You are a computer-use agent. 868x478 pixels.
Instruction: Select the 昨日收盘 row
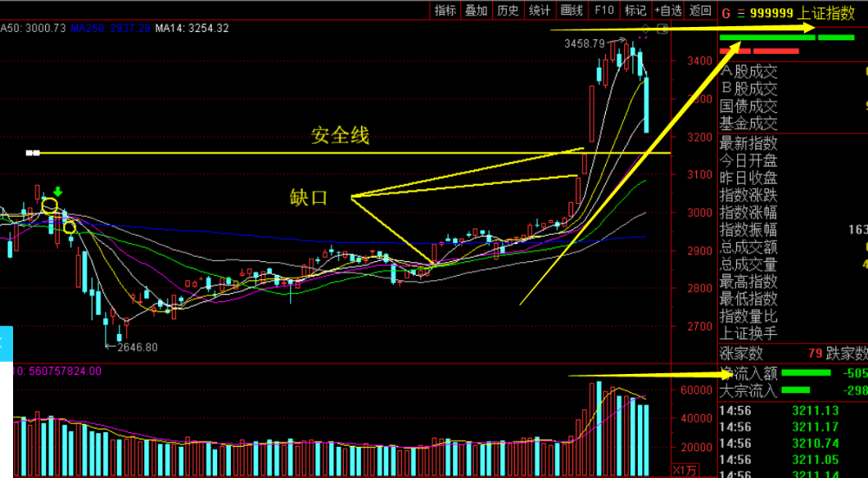click(792, 178)
